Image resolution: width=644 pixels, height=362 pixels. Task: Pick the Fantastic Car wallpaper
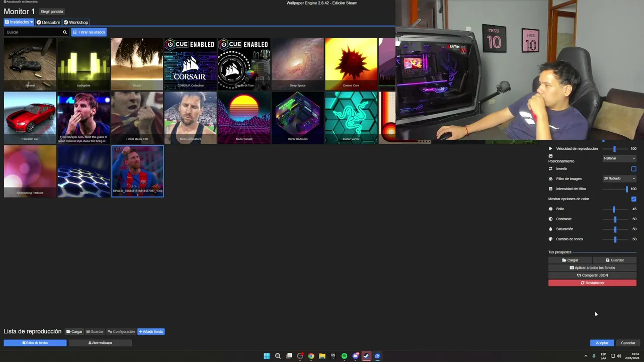click(30, 118)
